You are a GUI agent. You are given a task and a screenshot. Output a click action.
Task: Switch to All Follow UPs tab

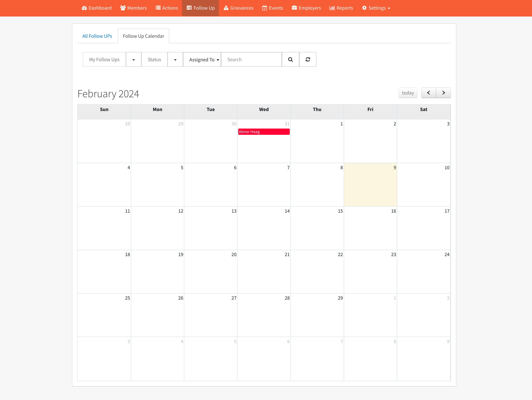97,36
